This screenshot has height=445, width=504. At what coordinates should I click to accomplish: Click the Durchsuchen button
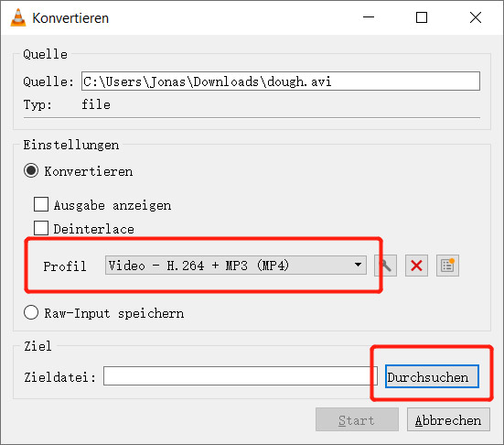pyautogui.click(x=432, y=376)
